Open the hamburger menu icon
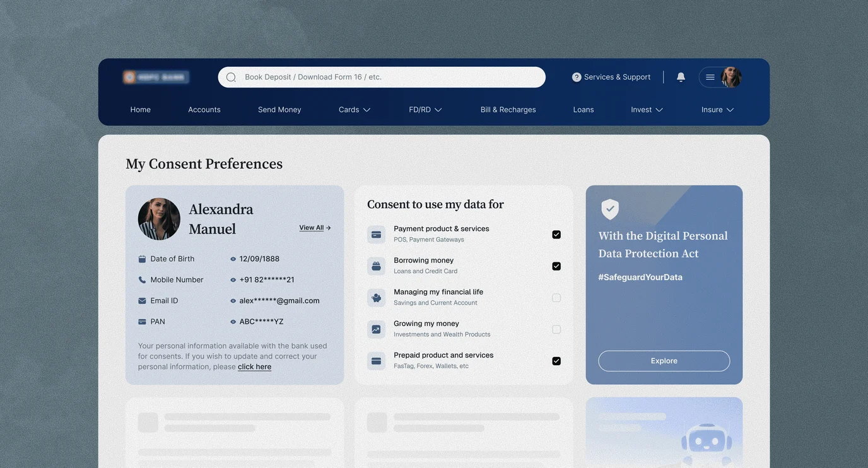868x468 pixels. [x=710, y=77]
